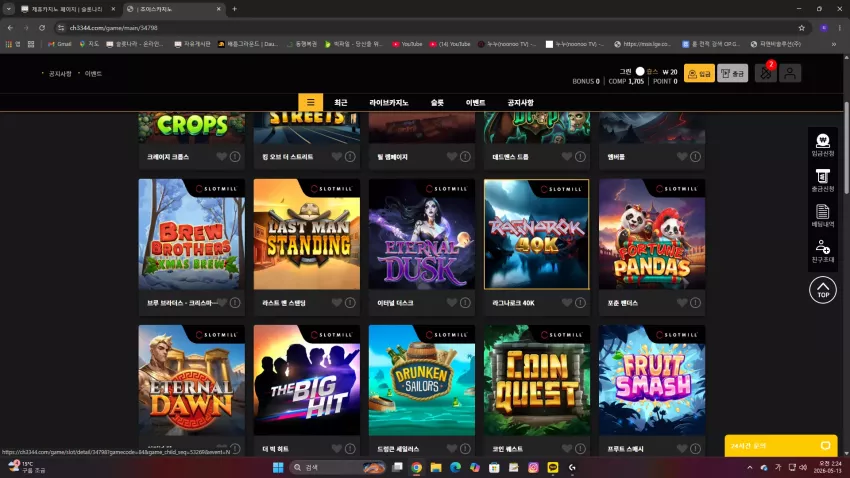Screen dimensions: 850x478
Task: Show info for Ragnarok 40K game
Action: click(580, 302)
